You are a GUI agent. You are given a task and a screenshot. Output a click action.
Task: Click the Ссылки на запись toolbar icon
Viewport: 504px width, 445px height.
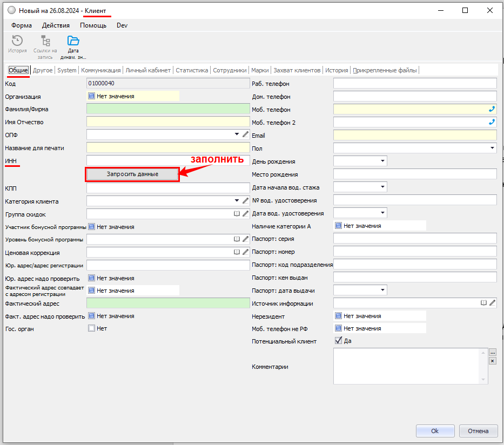(45, 42)
